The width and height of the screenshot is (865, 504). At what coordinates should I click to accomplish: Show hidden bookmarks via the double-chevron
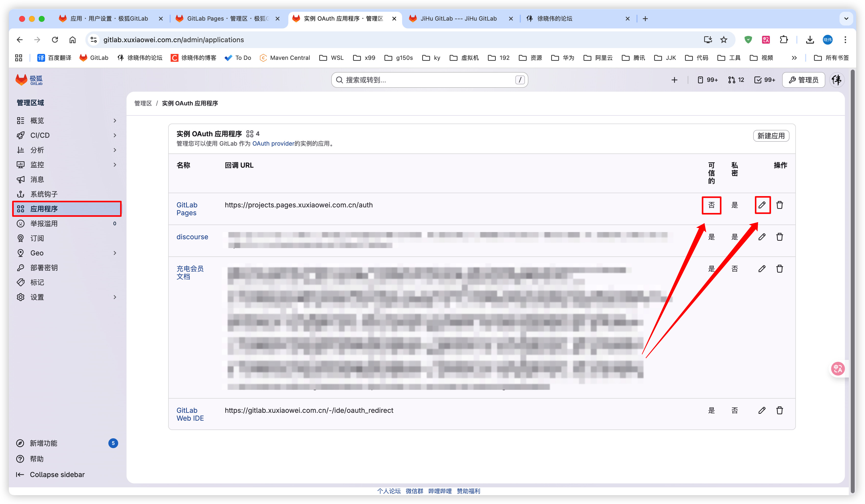pyautogui.click(x=794, y=58)
